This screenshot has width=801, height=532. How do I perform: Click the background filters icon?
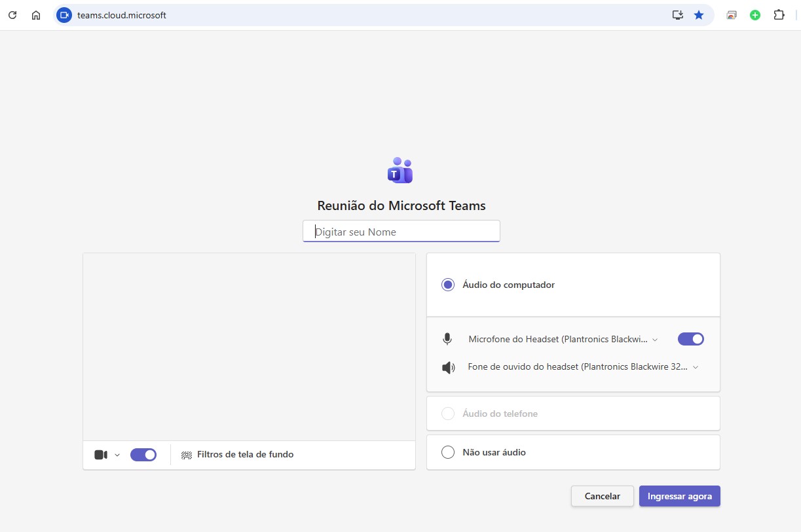click(187, 455)
